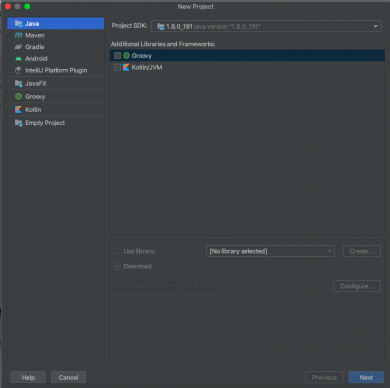Viewport: 390px width, 388px height.
Task: Click the Kotlin/JVM text in frameworks list
Action: (147, 67)
